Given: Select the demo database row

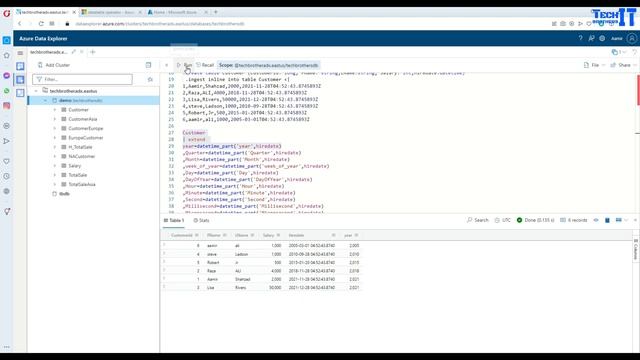Looking at the screenshot, I should (x=93, y=100).
